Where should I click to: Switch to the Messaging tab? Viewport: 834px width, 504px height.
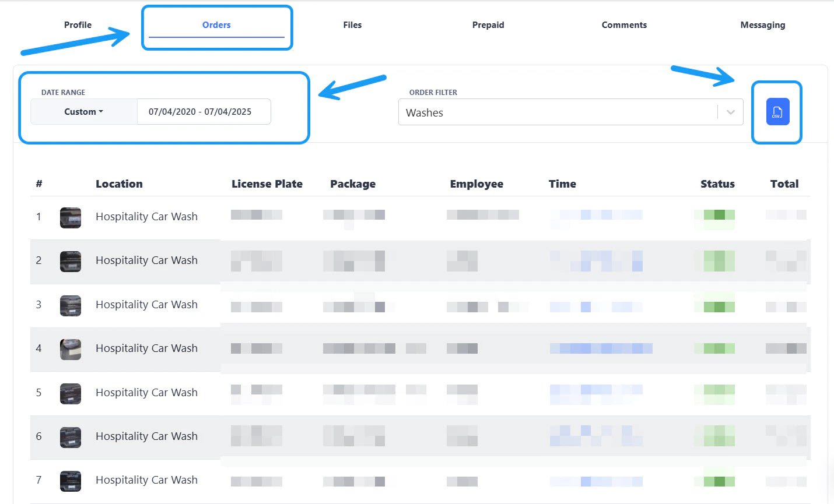[x=762, y=25]
